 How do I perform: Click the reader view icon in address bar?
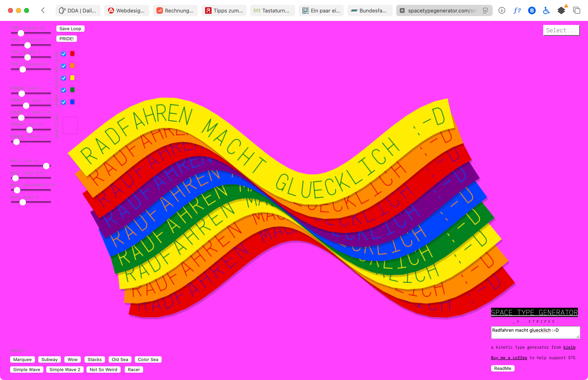[x=485, y=10]
